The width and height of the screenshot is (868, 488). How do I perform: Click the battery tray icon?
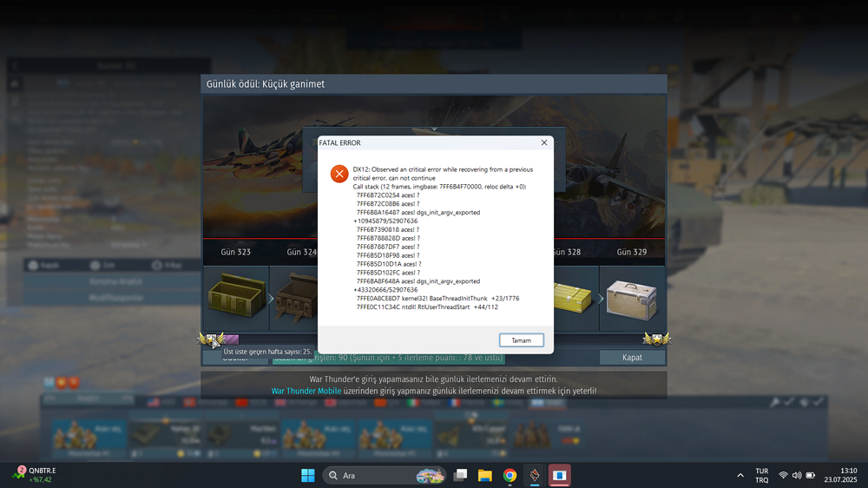pos(811,475)
